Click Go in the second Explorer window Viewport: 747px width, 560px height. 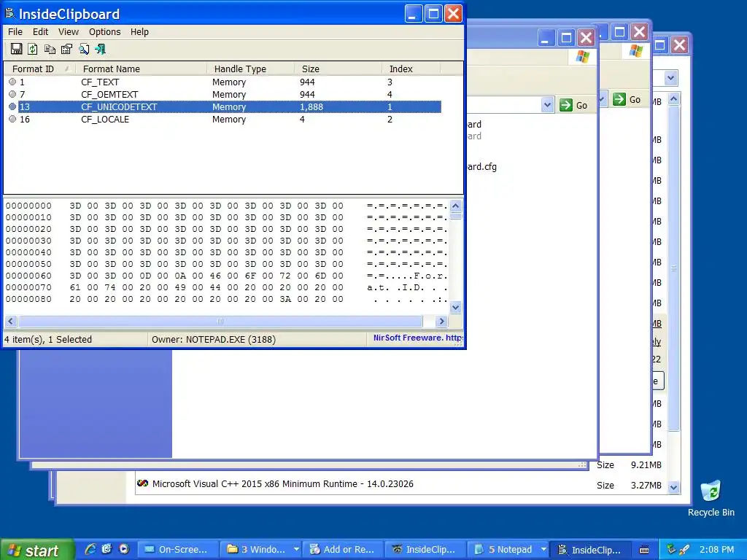(x=627, y=99)
